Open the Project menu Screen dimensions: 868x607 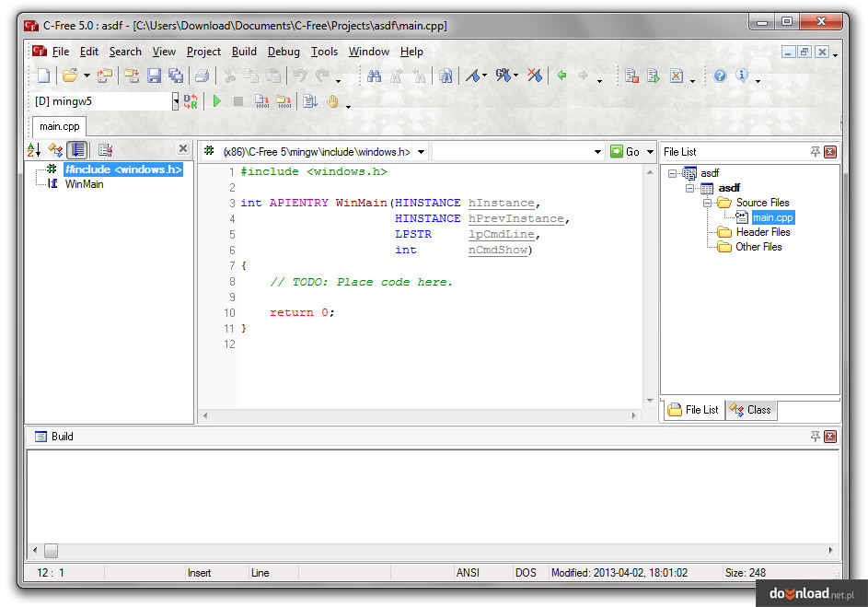(x=203, y=52)
